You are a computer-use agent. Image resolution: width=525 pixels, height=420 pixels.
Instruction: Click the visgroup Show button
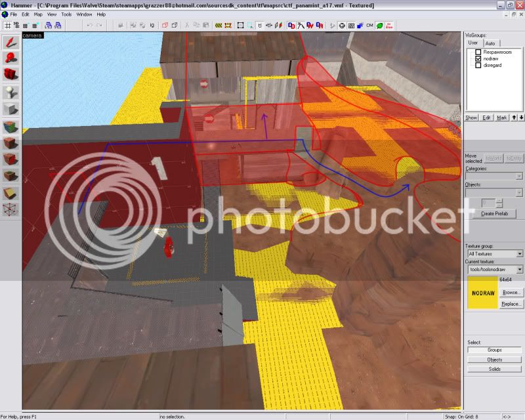pos(471,117)
